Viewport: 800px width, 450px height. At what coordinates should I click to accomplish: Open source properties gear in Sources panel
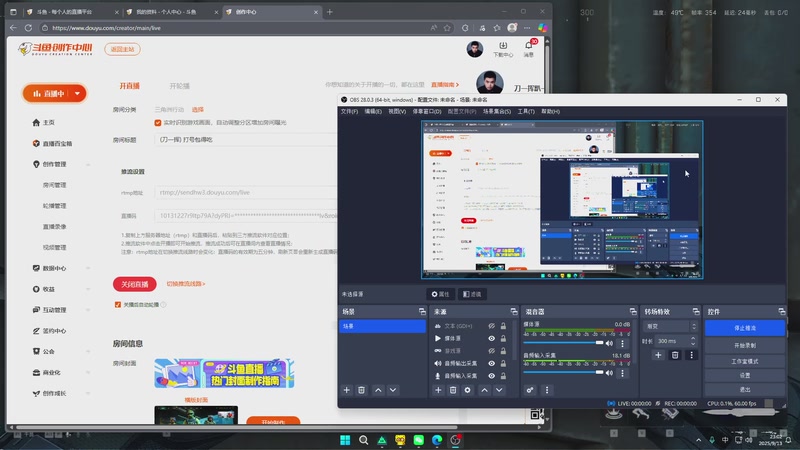[467, 390]
